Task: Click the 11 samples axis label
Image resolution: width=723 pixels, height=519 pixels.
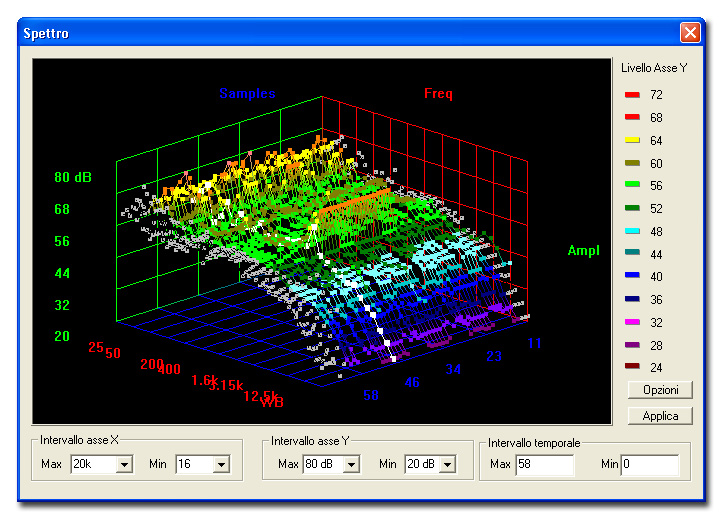Action: [534, 343]
